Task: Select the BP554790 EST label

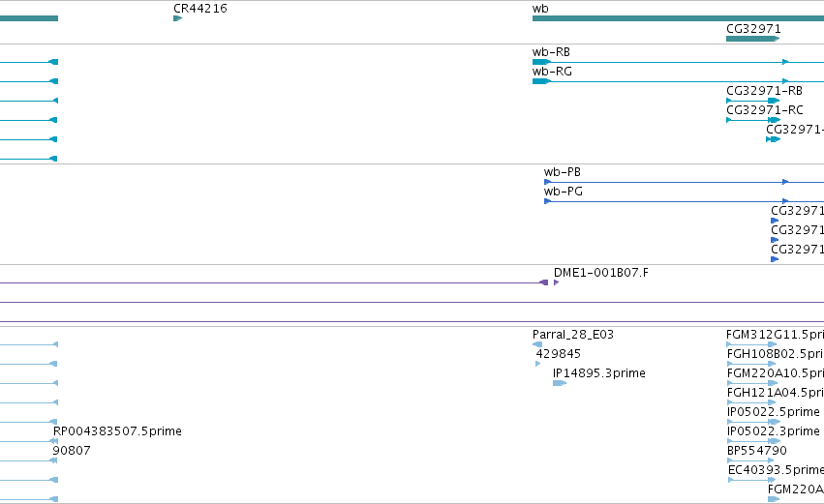Action: 757,451
